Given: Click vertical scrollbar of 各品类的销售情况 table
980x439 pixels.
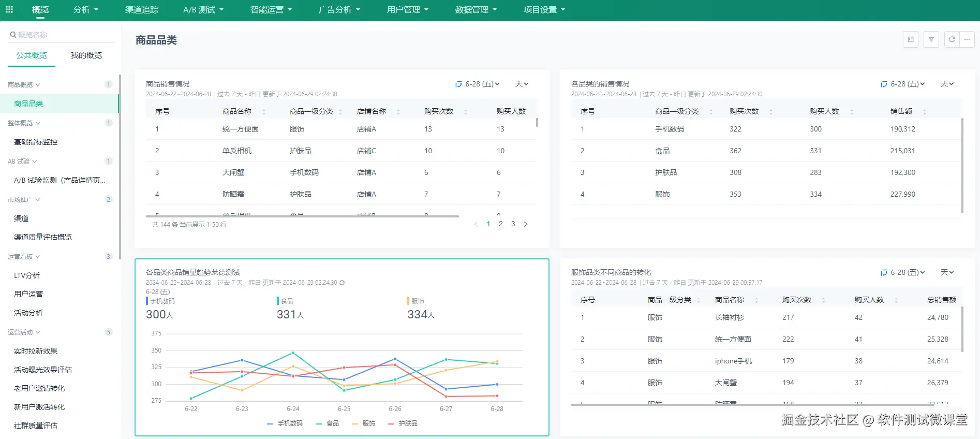Looking at the screenshot, I should tap(962, 166).
